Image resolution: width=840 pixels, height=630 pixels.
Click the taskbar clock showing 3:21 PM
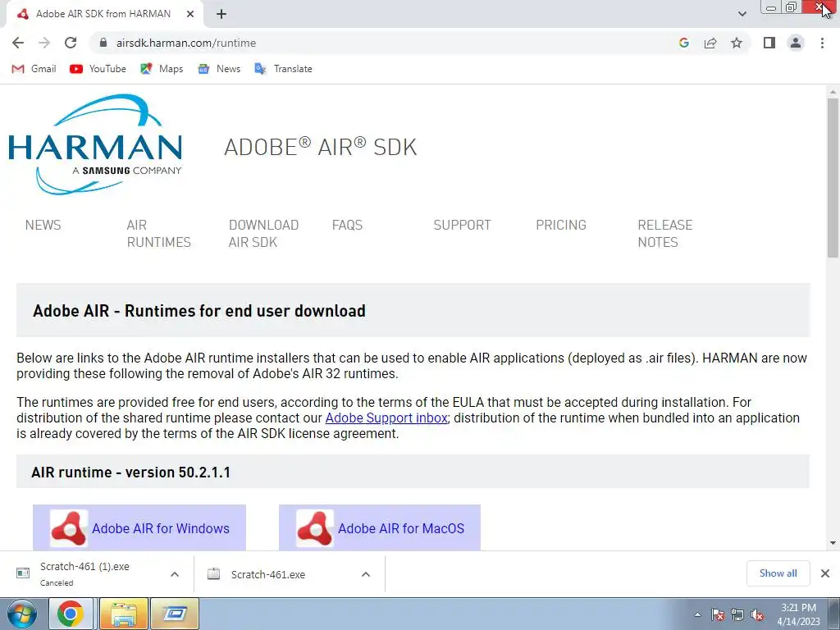pos(799,614)
